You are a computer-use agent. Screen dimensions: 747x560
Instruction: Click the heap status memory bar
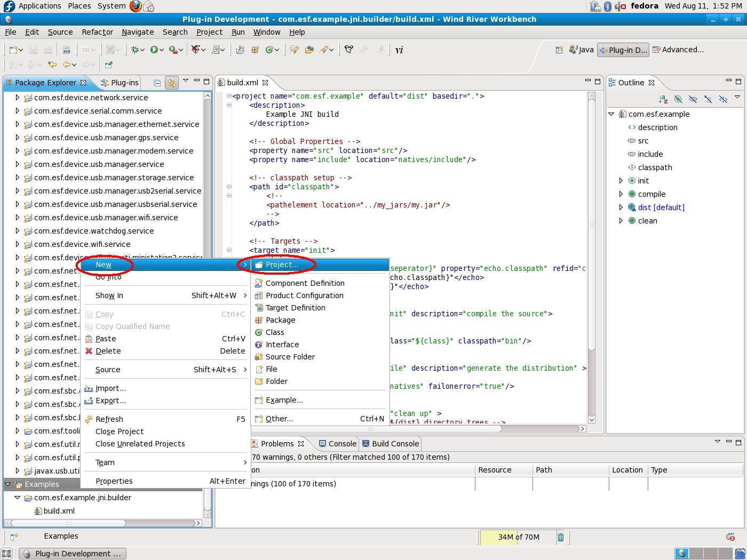[x=518, y=537]
